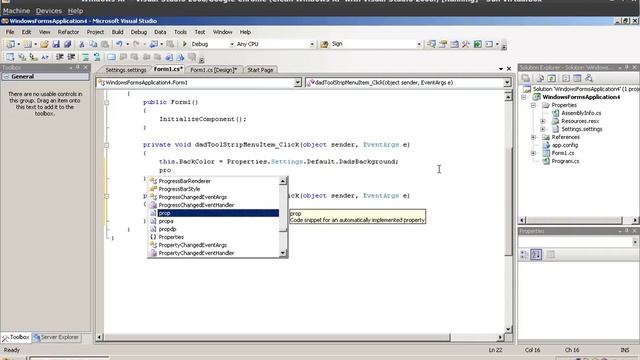Toggle Alphabetical sort in Properties panel

[536, 254]
